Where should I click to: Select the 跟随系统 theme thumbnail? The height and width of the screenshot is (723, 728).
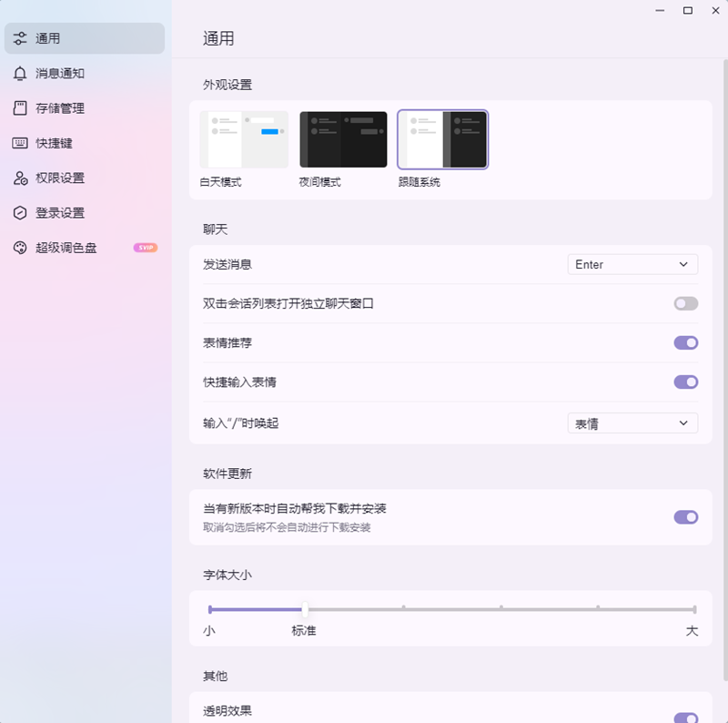442,139
